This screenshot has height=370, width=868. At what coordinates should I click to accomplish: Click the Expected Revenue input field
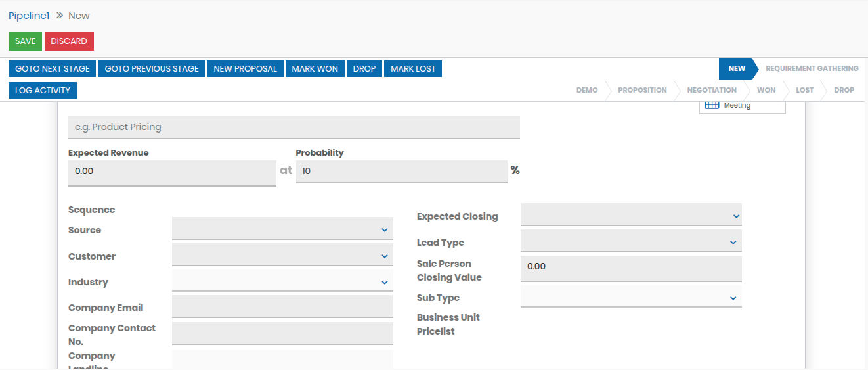coord(172,171)
